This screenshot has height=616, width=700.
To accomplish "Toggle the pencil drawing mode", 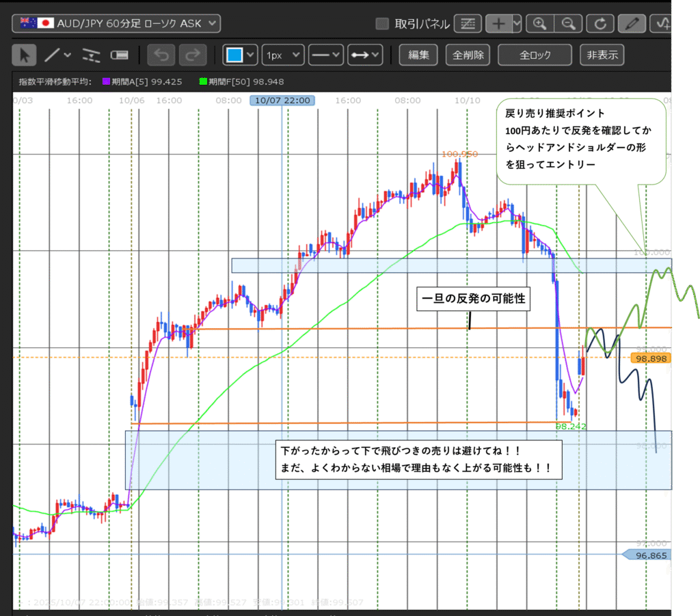I will (632, 24).
